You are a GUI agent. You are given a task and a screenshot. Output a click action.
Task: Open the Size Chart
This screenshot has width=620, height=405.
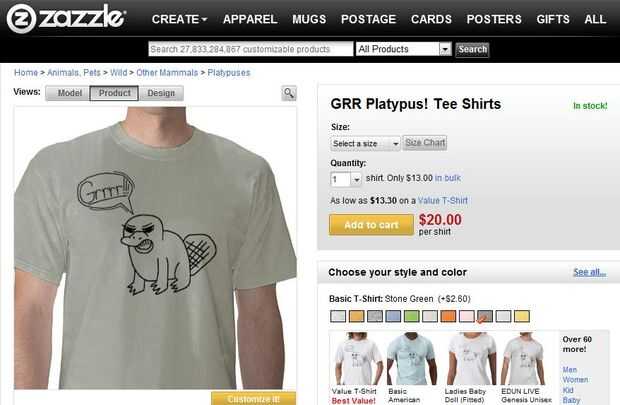(425, 143)
